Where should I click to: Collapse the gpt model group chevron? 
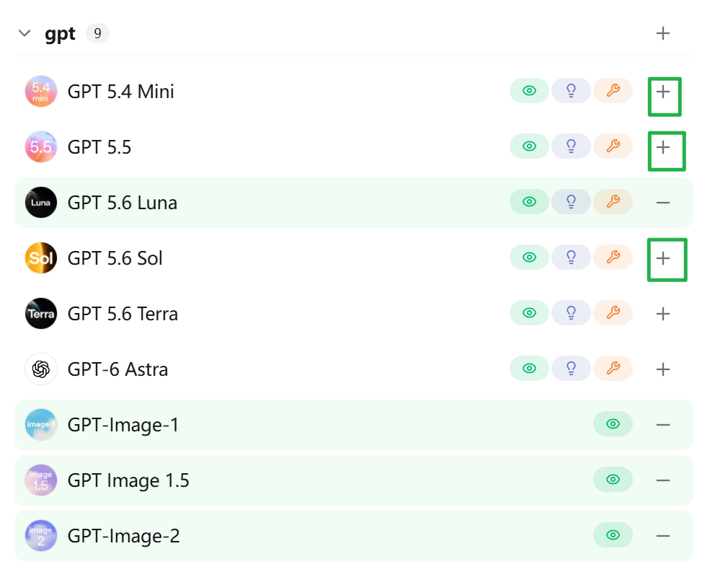coord(24,33)
